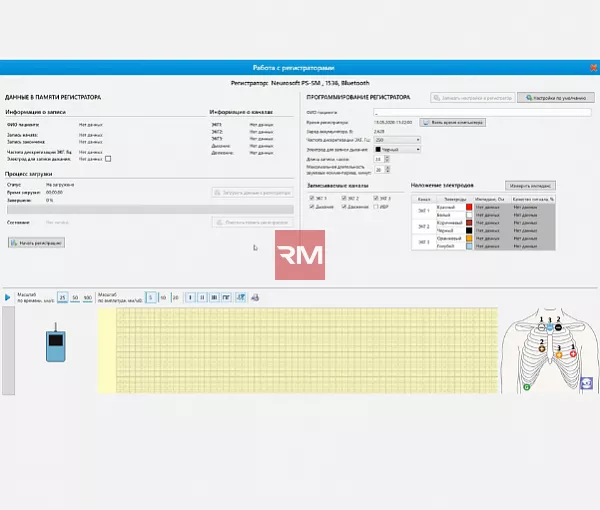Toggle the ЭКГ 3 channel checkbox

click(x=376, y=198)
